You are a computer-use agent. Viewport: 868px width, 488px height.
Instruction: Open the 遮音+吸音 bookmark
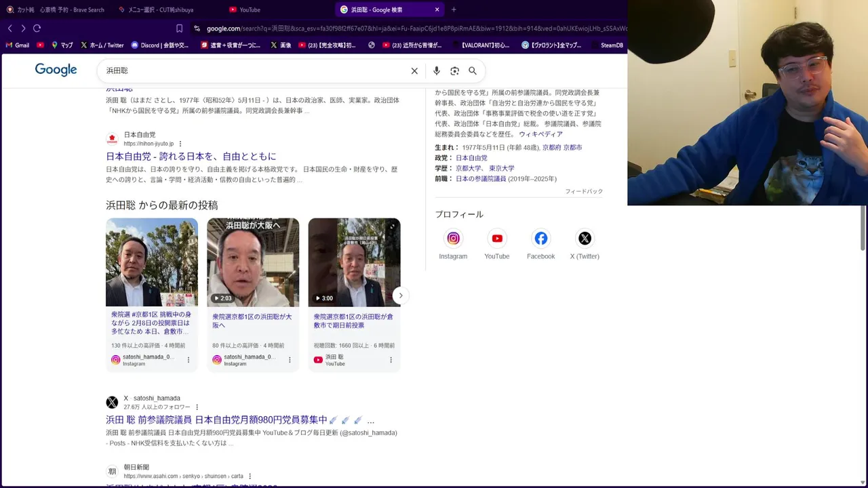(x=231, y=45)
